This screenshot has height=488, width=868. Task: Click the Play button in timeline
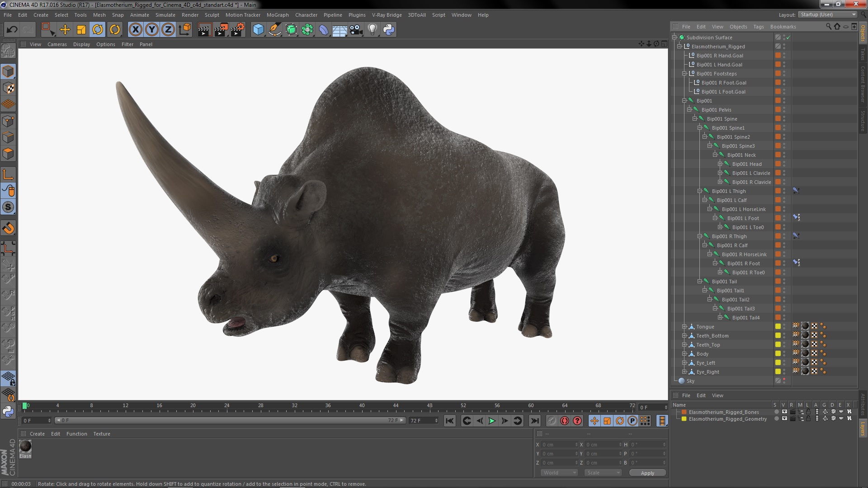[x=492, y=421]
